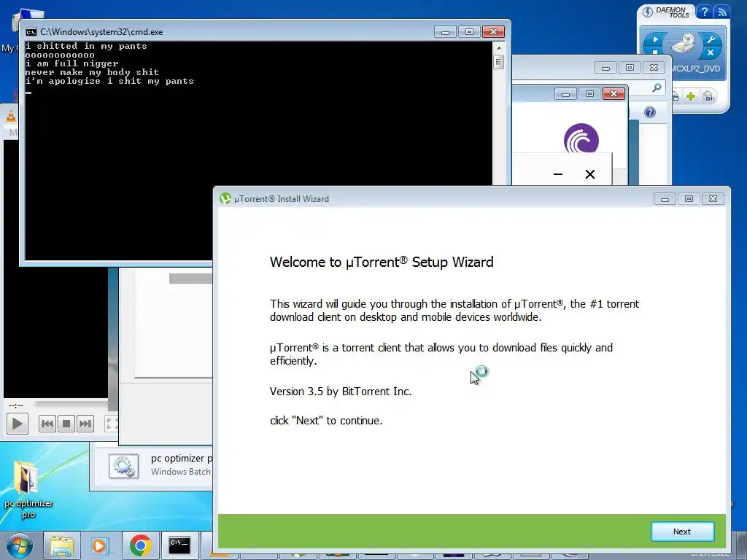Click the disc statistics icon in Daemon Tools gadget
The width and height of the screenshot is (747, 560).
point(708,97)
